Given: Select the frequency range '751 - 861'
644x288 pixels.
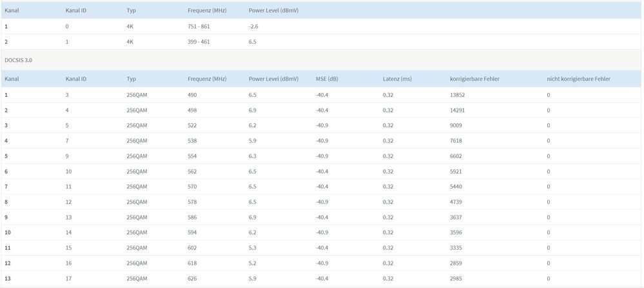Looking at the screenshot, I should pos(199,26).
